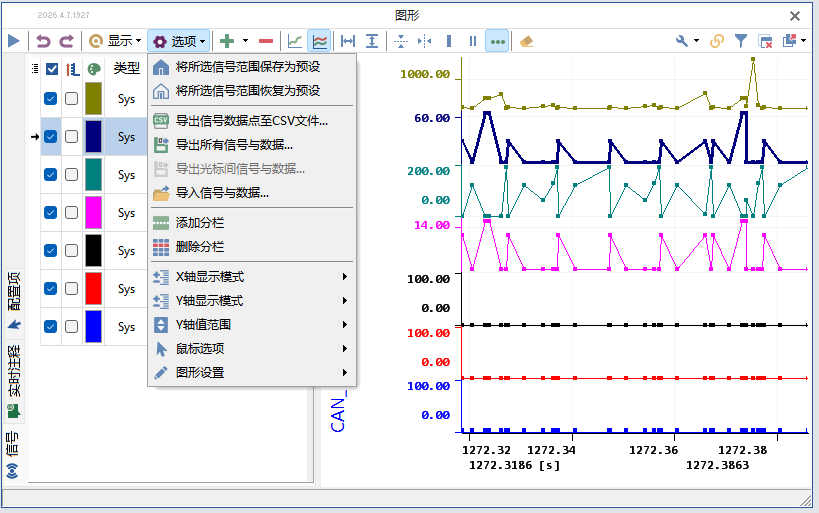Click the orange link chain icon
The image size is (819, 513).
coord(717,41)
